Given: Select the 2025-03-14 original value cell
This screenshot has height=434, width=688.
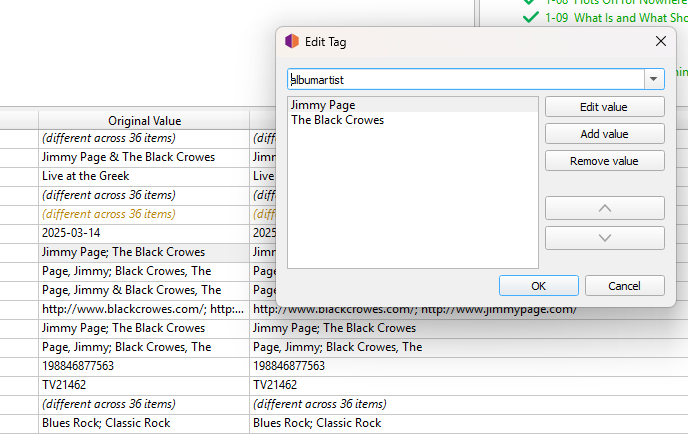Looking at the screenshot, I should click(144, 233).
